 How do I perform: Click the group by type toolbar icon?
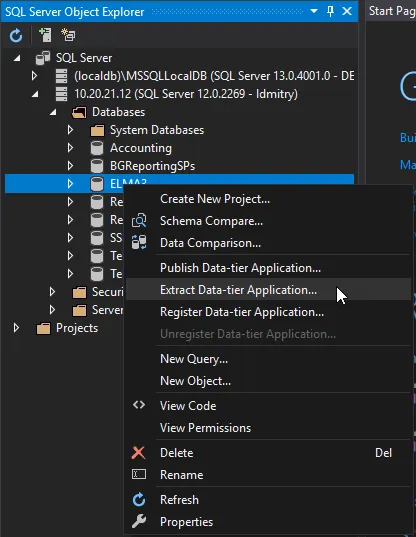tap(68, 35)
